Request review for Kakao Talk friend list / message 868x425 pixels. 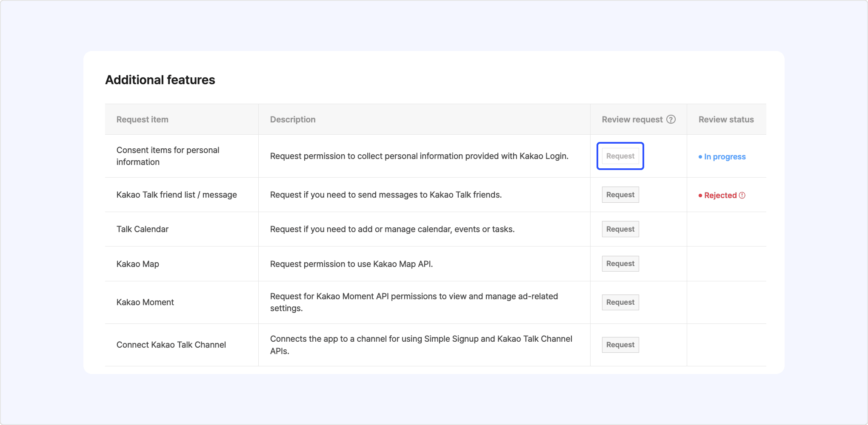[620, 195]
